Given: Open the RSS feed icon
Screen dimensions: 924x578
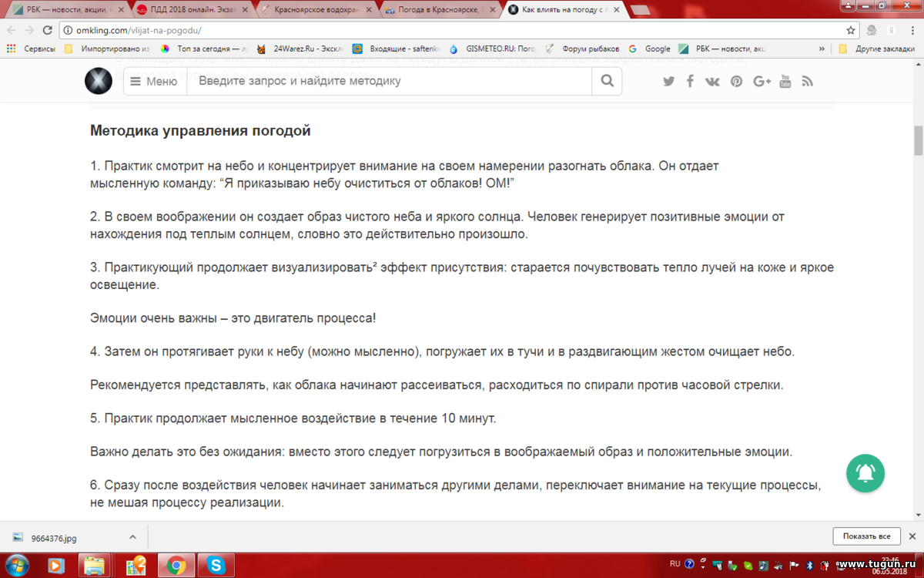Looking at the screenshot, I should tap(808, 81).
